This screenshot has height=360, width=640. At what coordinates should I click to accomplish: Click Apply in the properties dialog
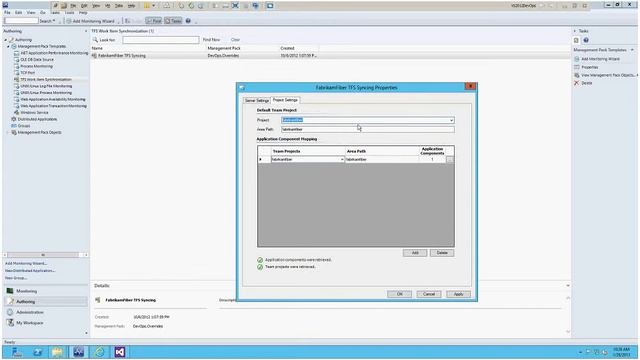[458, 294]
